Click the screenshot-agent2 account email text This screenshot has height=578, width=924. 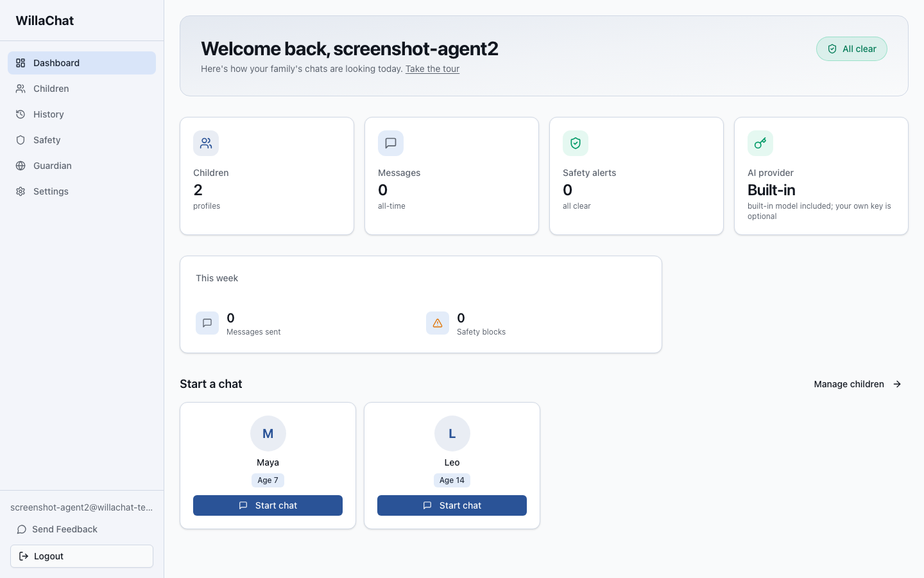(81, 507)
